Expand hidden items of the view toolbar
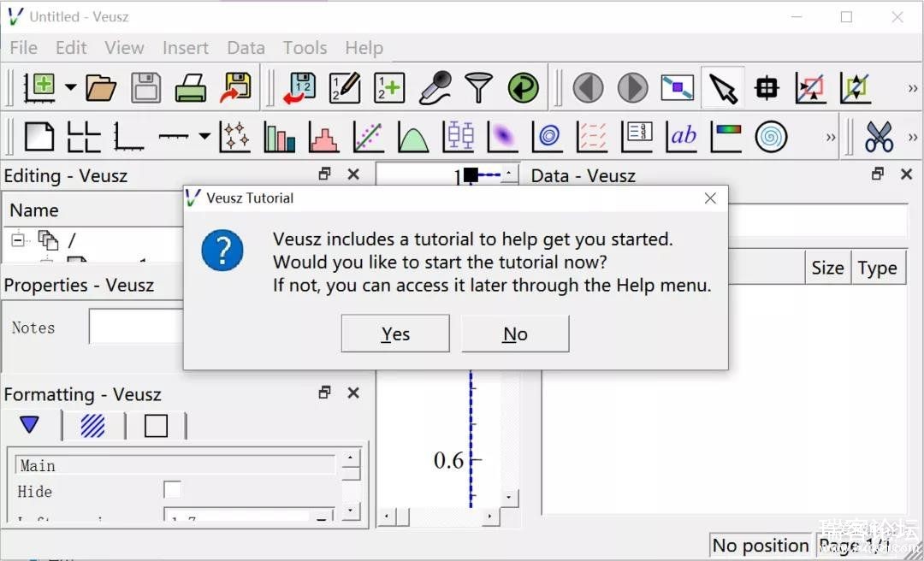Image resolution: width=924 pixels, height=561 pixels. [x=913, y=88]
